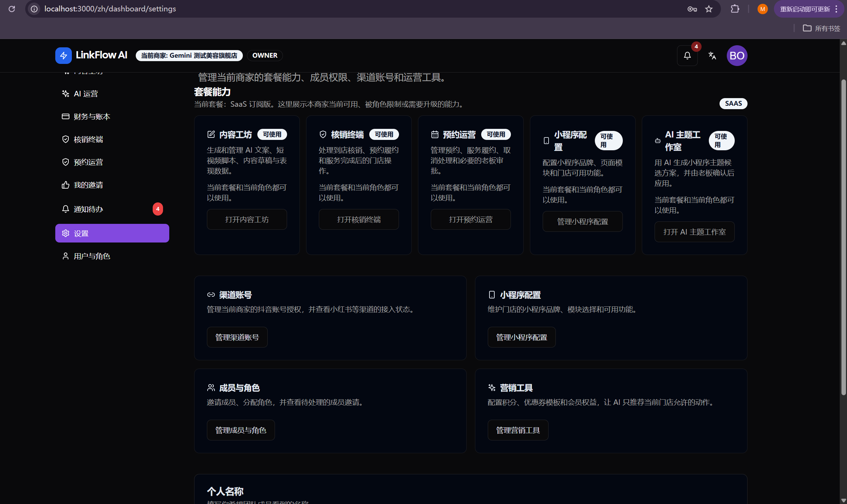847x504 pixels.
Task: Click the shield icon on the 核销终端 card
Action: 323,134
